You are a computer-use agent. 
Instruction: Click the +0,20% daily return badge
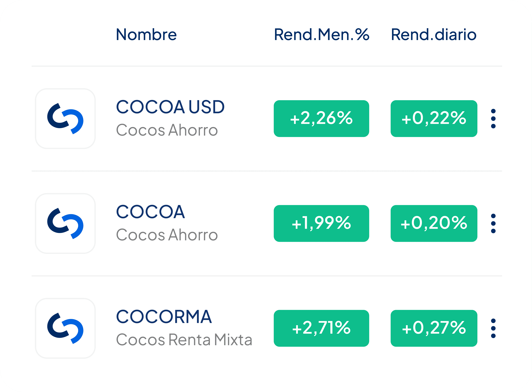click(434, 224)
